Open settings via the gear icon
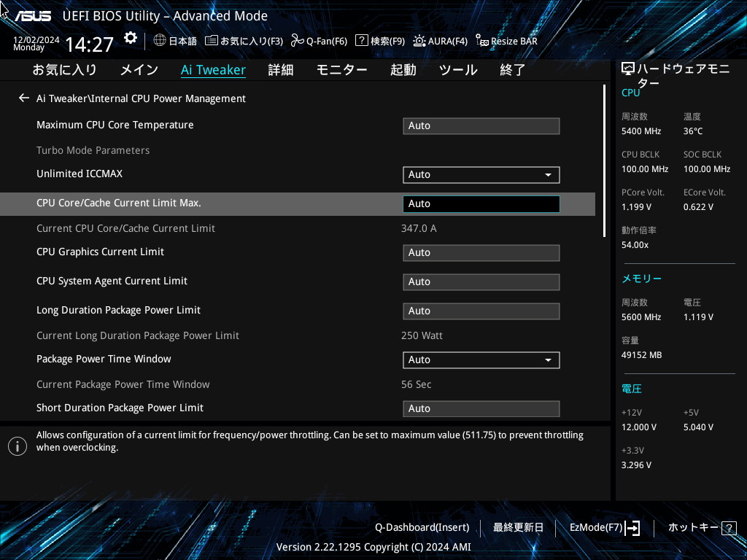 (x=130, y=38)
